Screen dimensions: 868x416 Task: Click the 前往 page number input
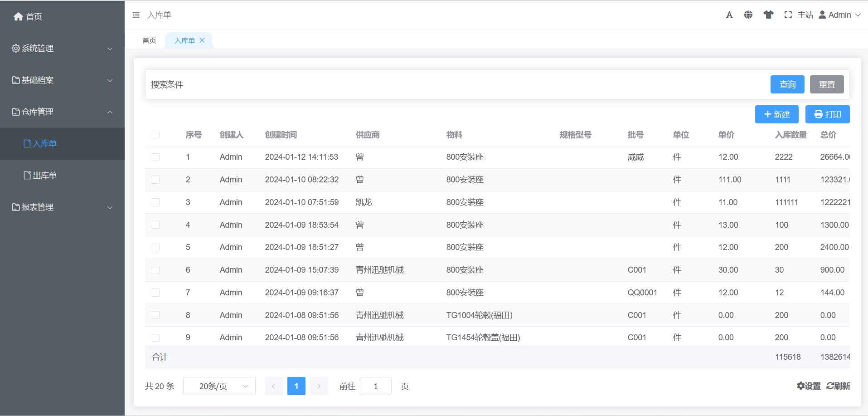pyautogui.click(x=376, y=386)
